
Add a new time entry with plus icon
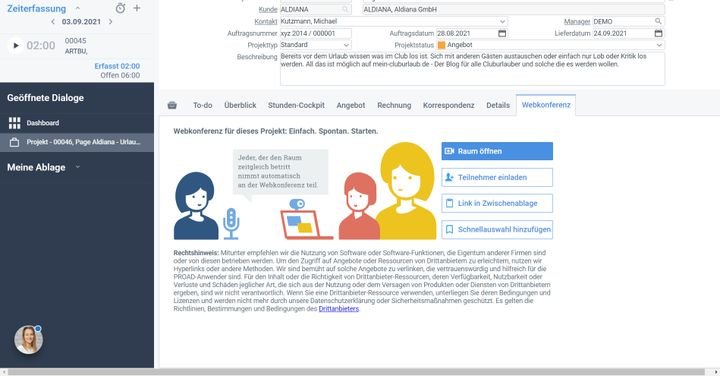coord(137,8)
